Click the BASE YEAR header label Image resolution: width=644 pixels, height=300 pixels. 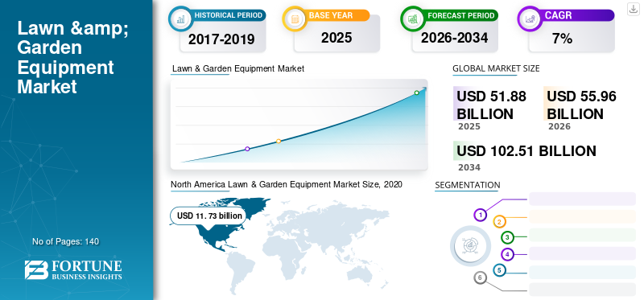pos(331,15)
